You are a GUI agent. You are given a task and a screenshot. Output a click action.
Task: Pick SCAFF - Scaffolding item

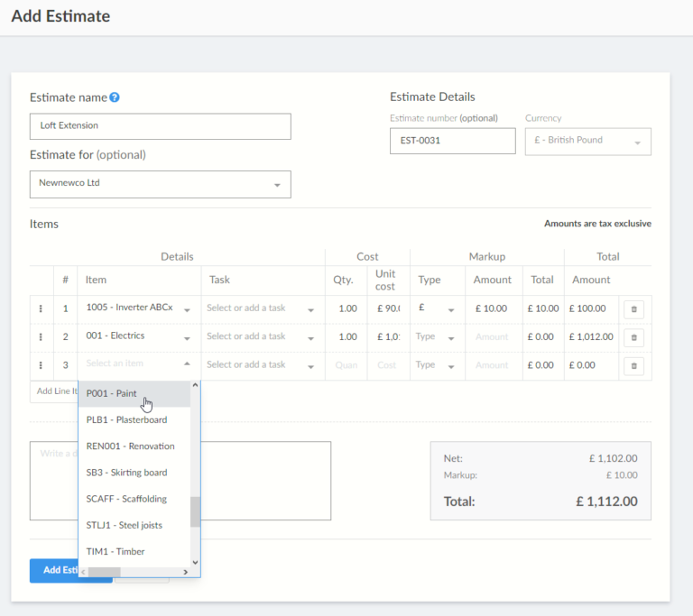tap(134, 499)
